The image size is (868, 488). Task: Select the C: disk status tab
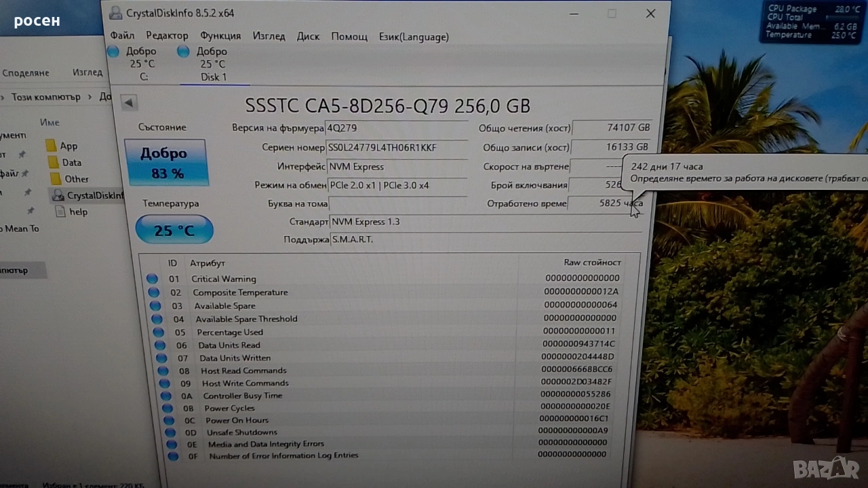pos(142,64)
